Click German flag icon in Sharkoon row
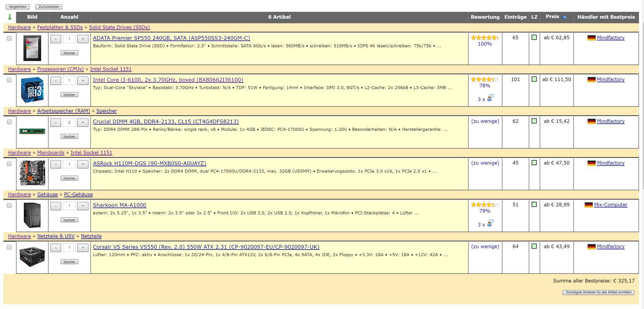Viewport: 644px width, 309px height. [588, 205]
